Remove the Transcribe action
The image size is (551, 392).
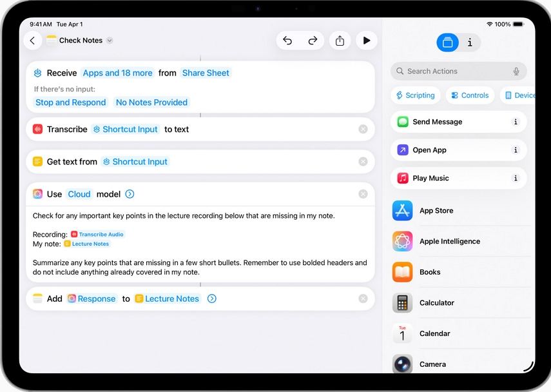[x=363, y=130]
